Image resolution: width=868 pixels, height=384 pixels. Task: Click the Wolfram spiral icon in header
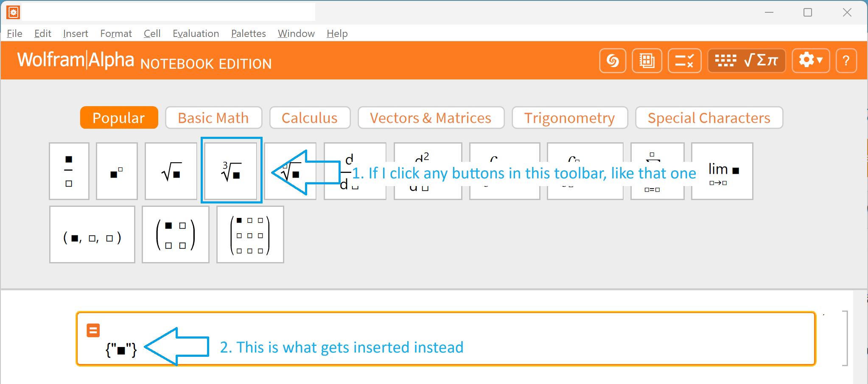613,61
